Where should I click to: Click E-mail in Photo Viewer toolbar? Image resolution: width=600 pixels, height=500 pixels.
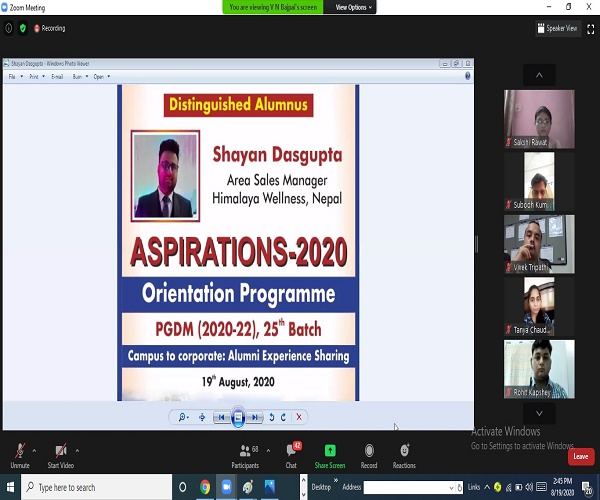pos(57,77)
